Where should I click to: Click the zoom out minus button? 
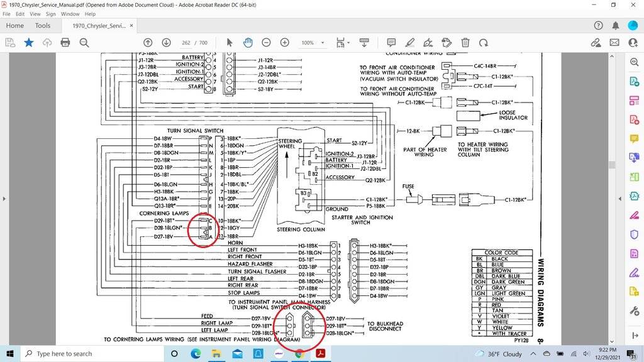(266, 43)
